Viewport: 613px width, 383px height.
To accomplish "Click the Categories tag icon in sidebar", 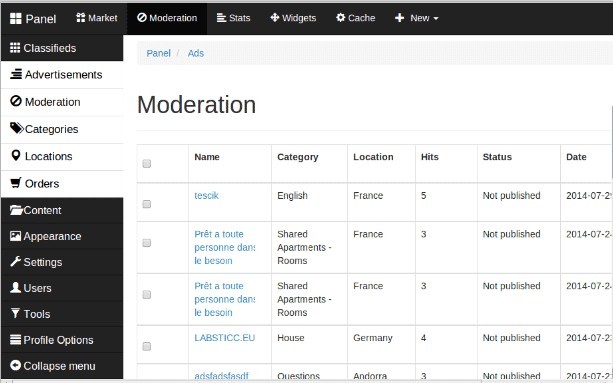I will point(17,128).
